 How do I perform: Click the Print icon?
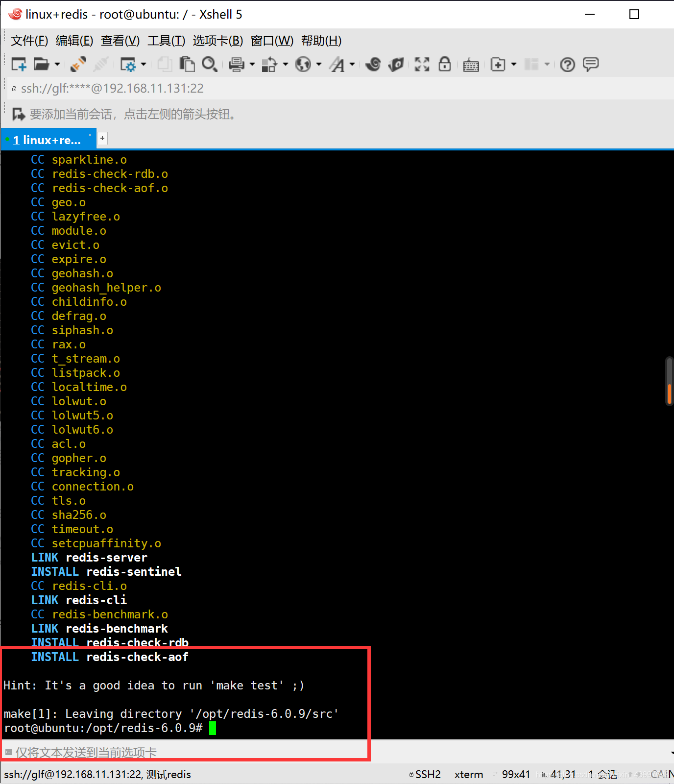tap(237, 64)
